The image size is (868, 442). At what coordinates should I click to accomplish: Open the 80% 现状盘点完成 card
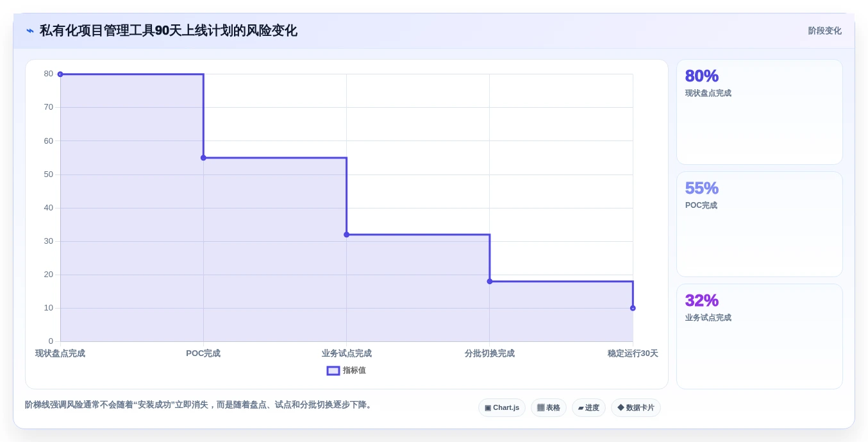pyautogui.click(x=760, y=112)
